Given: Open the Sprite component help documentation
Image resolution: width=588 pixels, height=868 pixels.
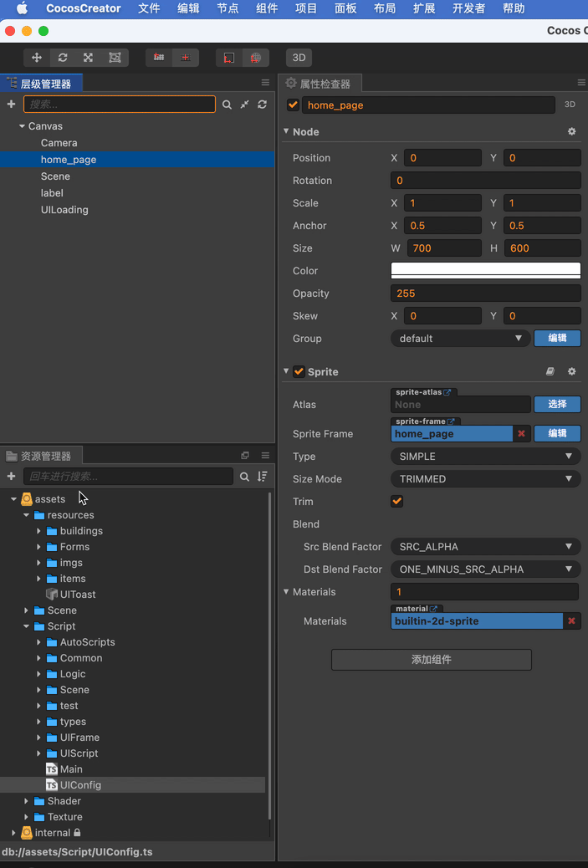Looking at the screenshot, I should point(550,371).
